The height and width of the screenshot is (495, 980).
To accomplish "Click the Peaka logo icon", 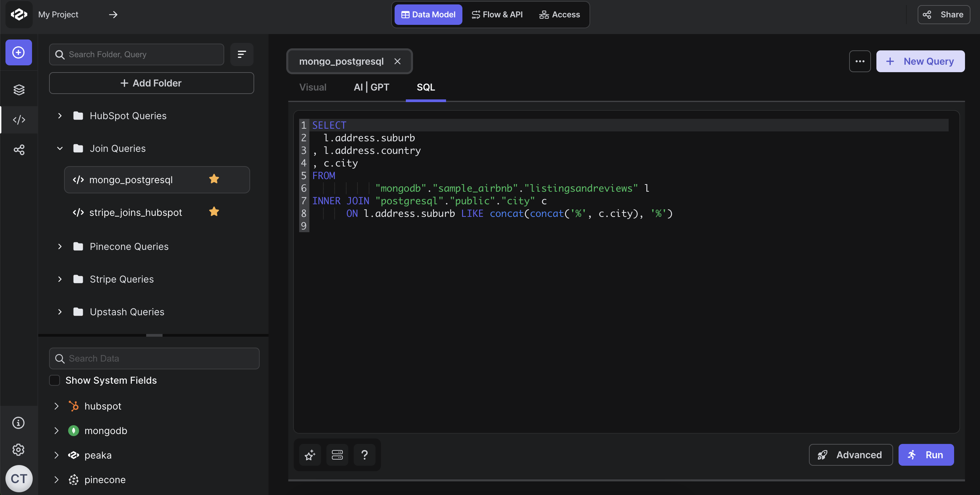I will [x=19, y=14].
